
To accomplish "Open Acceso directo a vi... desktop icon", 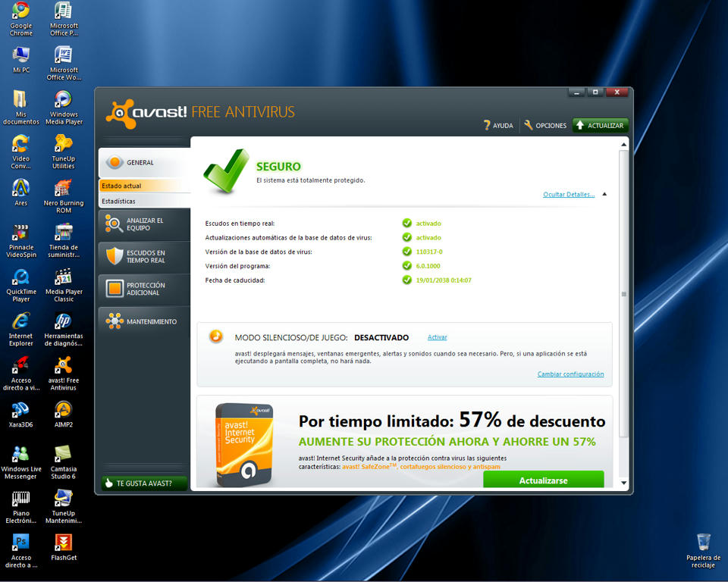I will [x=21, y=374].
